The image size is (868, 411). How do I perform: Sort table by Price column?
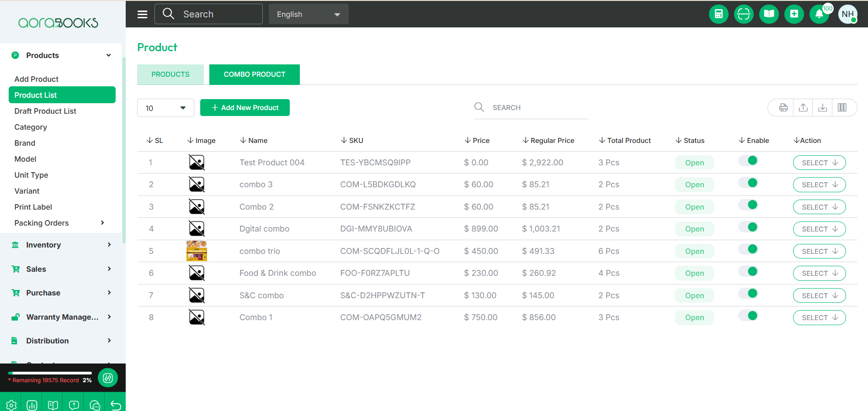pos(477,141)
